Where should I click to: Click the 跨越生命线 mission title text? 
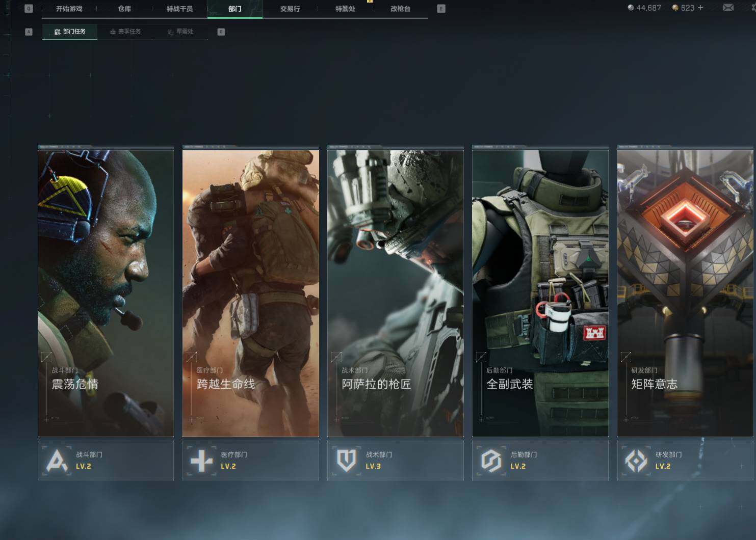click(226, 384)
